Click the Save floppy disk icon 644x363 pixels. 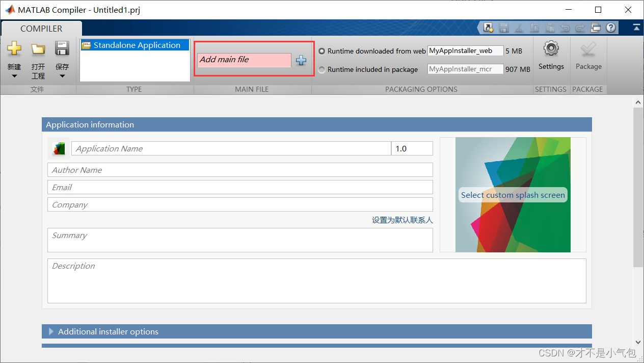(x=62, y=48)
